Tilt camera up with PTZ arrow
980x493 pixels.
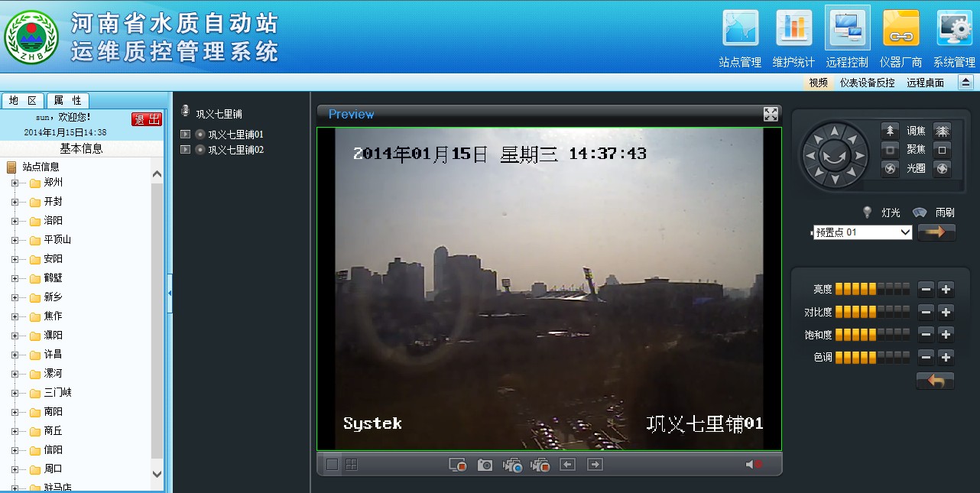(x=834, y=131)
